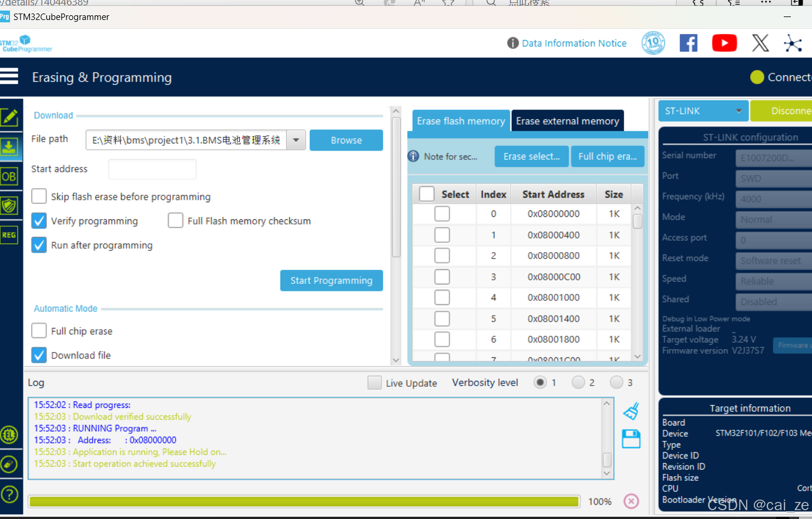Screen dimensions: 812x519
Task: Uncheck Run after programming
Action: point(39,245)
